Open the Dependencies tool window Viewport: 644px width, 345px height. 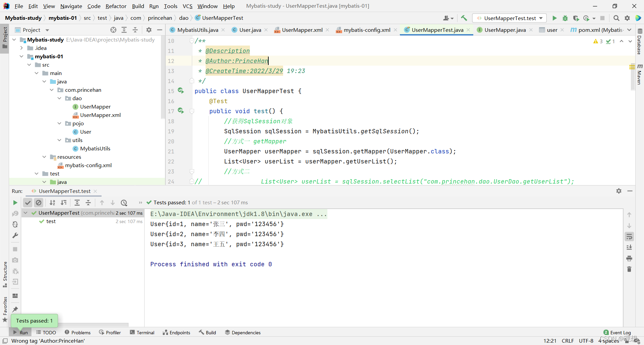243,332
